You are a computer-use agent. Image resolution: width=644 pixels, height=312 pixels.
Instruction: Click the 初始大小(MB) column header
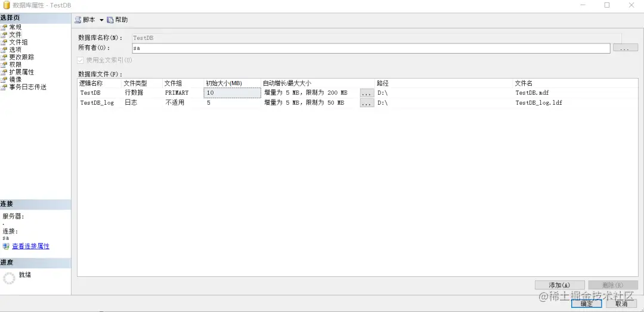click(232, 83)
